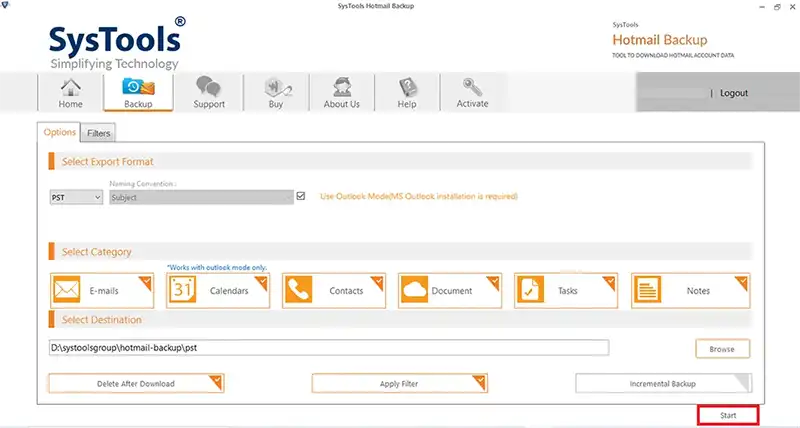Click the Incremental Backup label

pos(662,384)
